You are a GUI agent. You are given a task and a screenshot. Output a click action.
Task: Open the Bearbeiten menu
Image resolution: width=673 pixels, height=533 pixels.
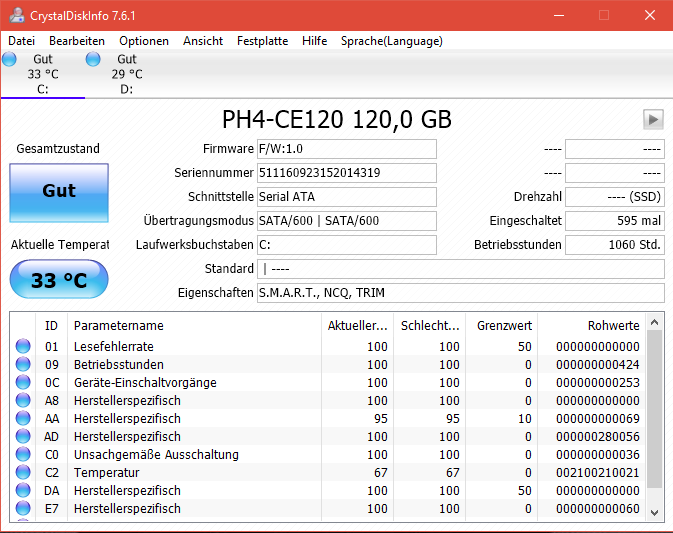(77, 41)
